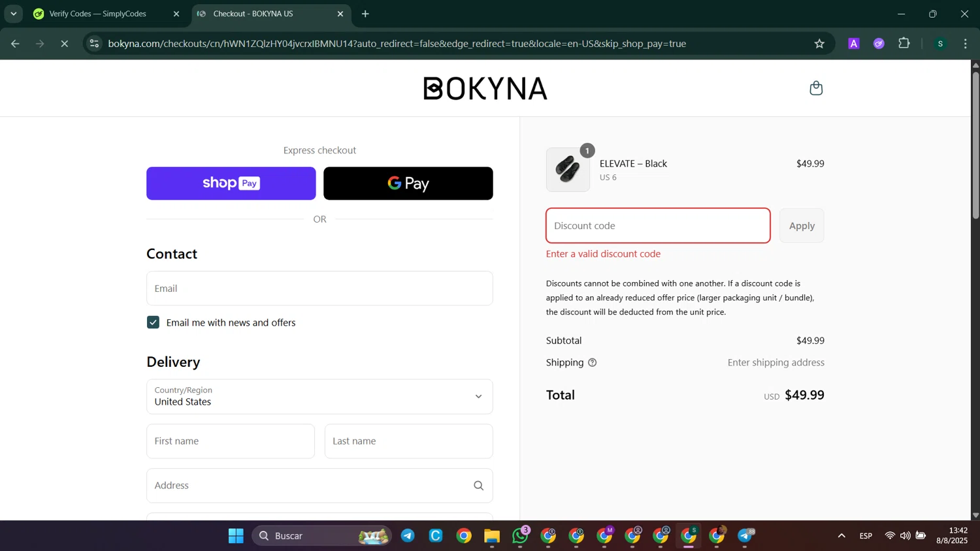980x551 pixels.
Task: Open a new browser tab
Action: click(365, 14)
